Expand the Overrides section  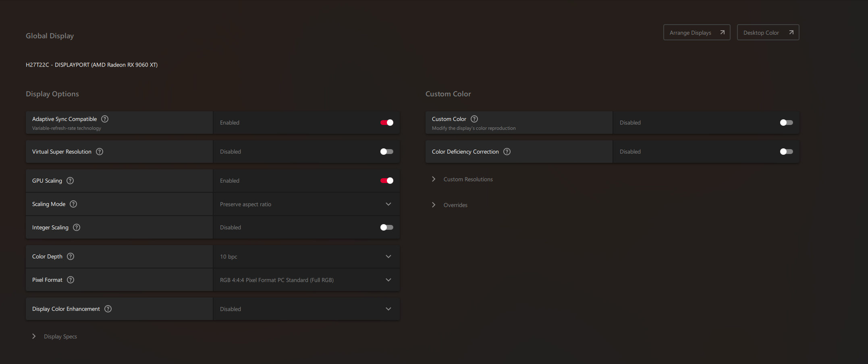(450, 205)
